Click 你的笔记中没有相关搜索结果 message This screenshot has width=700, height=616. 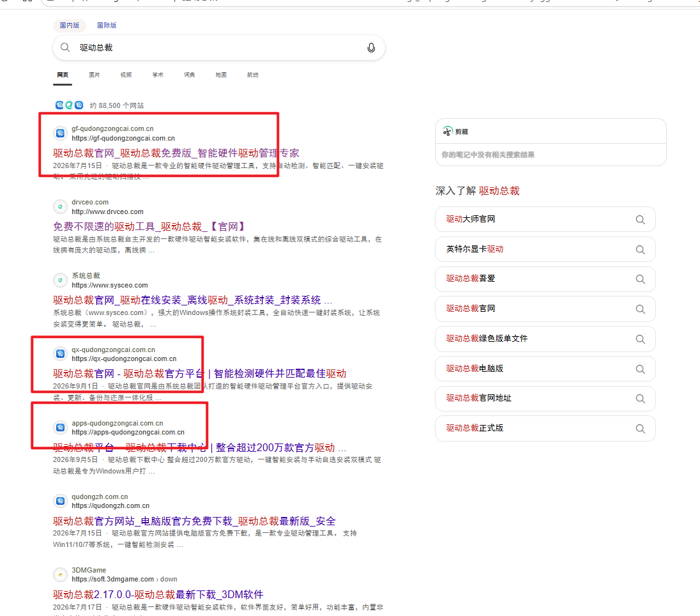488,155
